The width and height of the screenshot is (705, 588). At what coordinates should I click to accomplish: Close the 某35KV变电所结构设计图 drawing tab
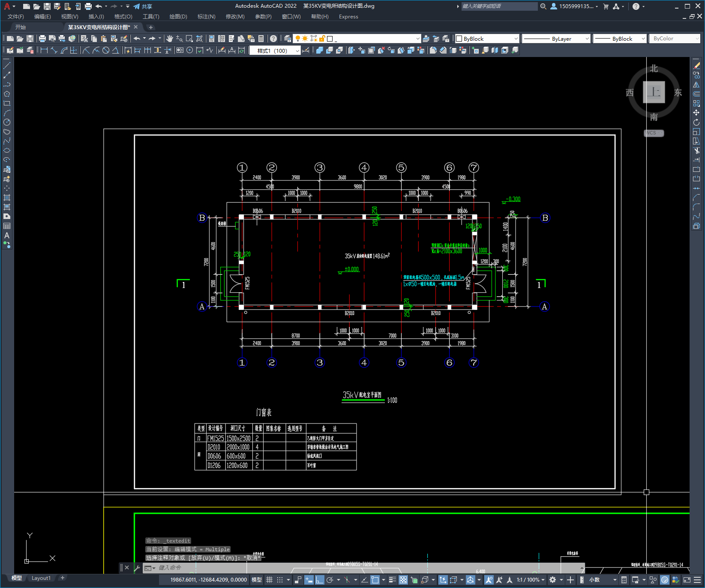click(x=136, y=27)
